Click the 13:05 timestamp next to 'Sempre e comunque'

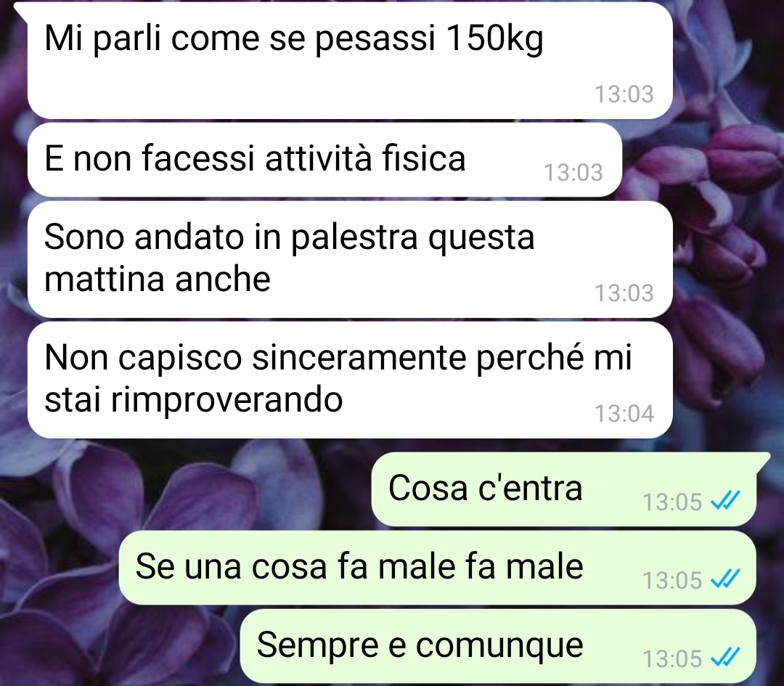(672, 658)
